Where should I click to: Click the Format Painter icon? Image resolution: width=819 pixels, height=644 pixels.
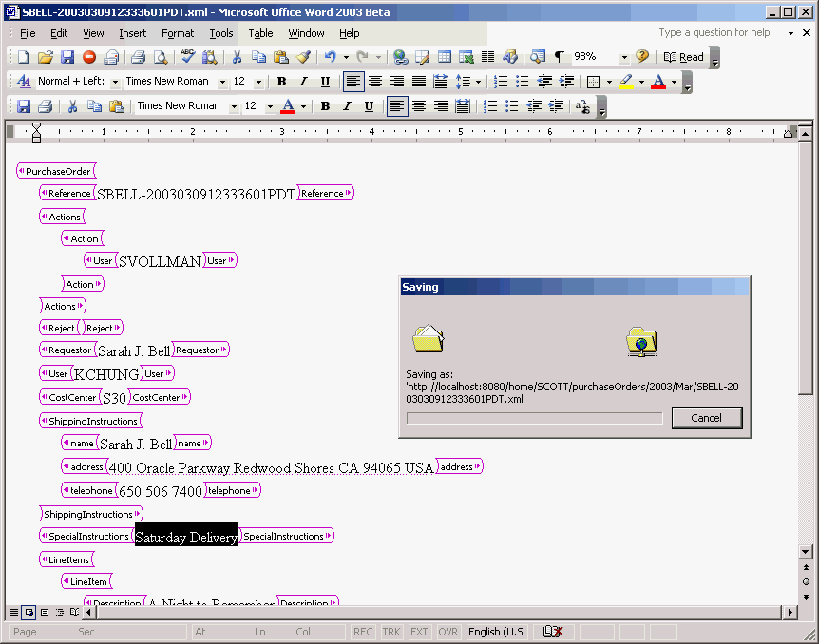pyautogui.click(x=304, y=56)
